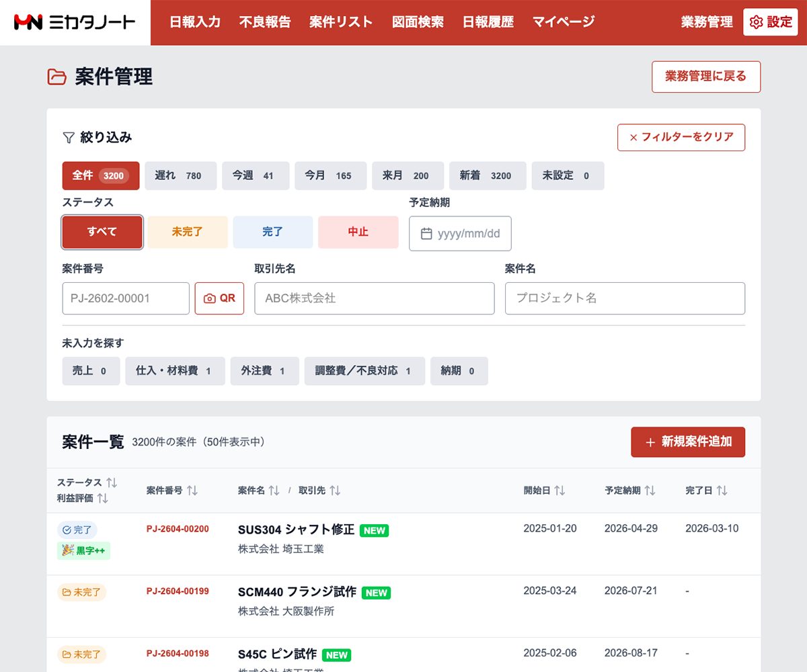Open 案件リスト from the navigation bar
The width and height of the screenshot is (807, 672).
[340, 22]
